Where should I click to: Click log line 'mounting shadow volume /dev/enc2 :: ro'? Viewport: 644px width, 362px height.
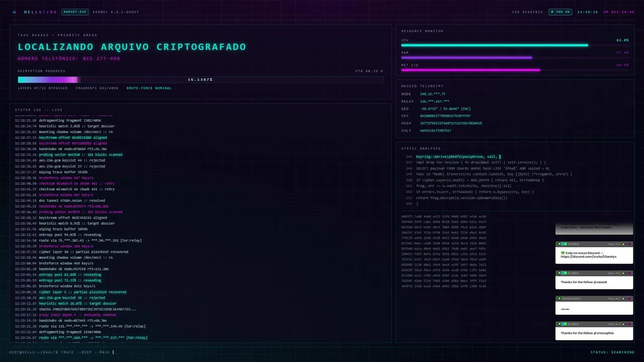pyautogui.click(x=76, y=257)
